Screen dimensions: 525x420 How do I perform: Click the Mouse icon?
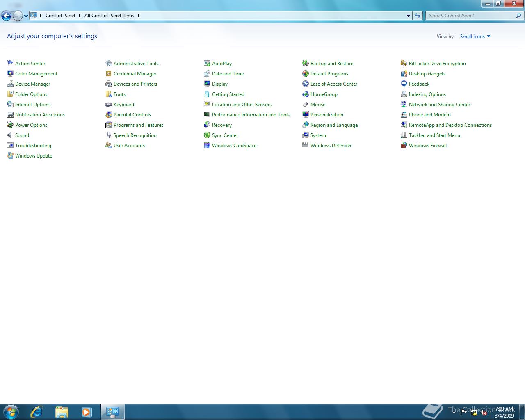coord(306,104)
